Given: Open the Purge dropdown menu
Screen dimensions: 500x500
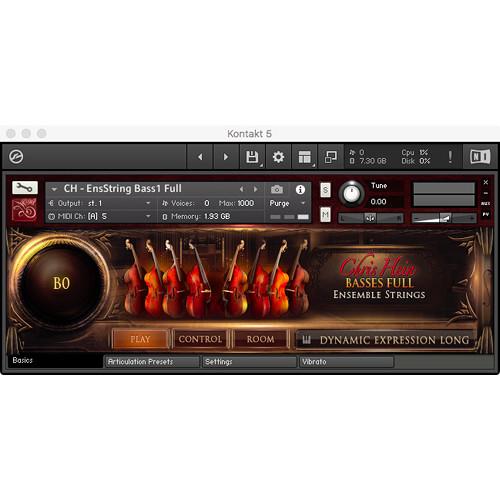Looking at the screenshot, I should pos(287,203).
